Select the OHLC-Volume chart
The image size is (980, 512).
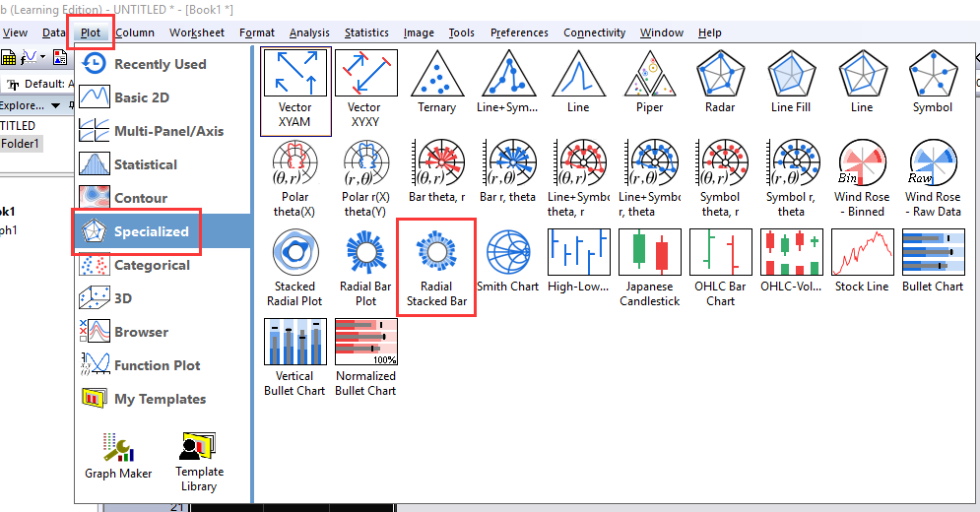(791, 262)
